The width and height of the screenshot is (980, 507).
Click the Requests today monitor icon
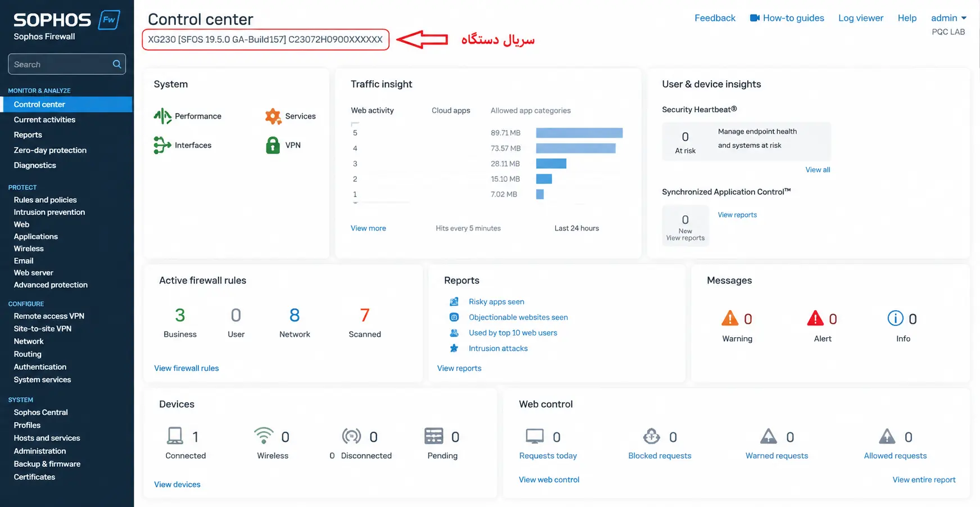[x=535, y=436]
